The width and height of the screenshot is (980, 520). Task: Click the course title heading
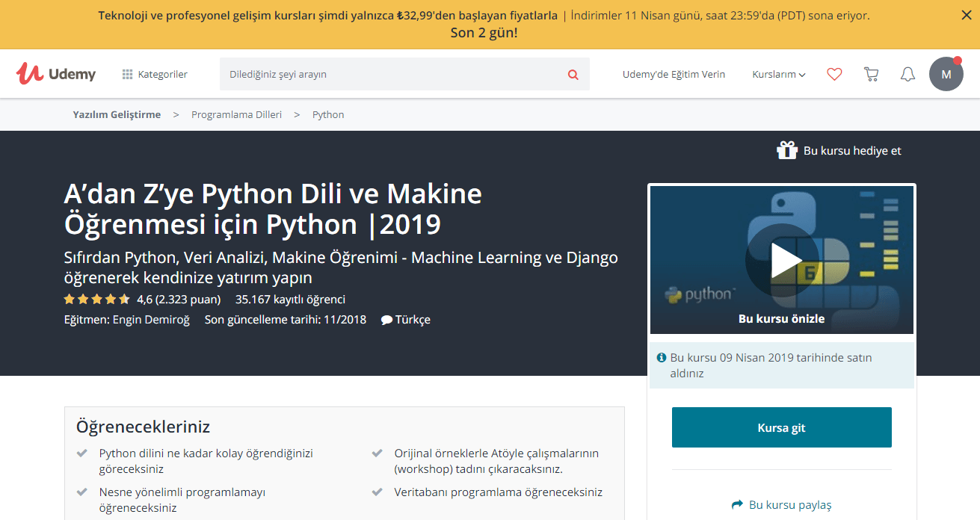(273, 208)
